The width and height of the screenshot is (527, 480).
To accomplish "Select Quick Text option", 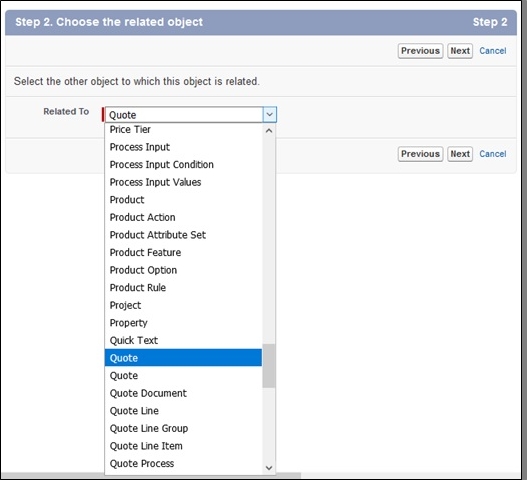I will click(183, 340).
